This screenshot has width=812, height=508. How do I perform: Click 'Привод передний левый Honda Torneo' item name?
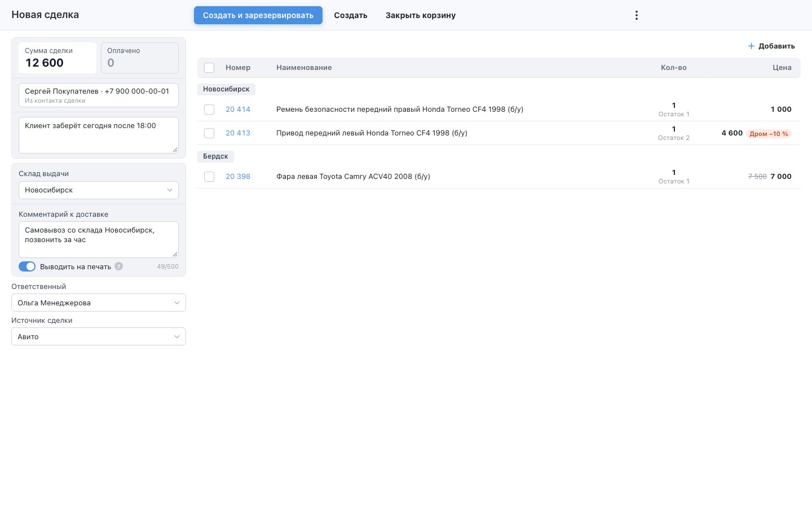click(372, 133)
